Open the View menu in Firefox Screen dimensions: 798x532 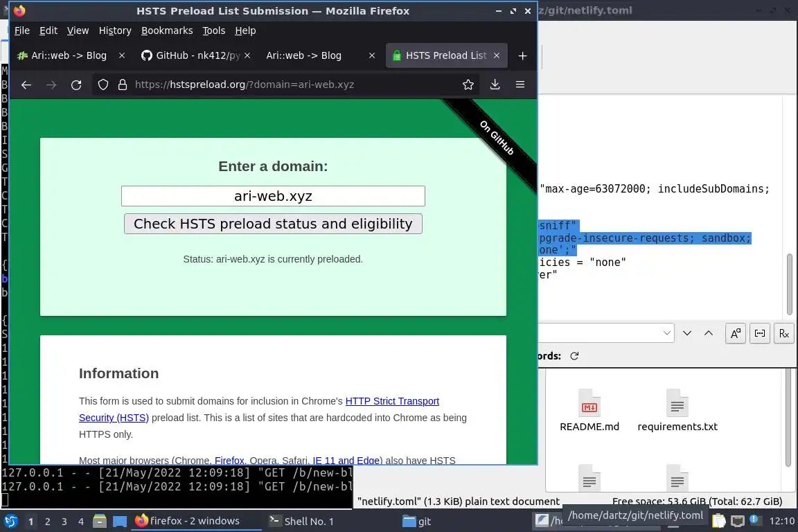tap(78, 30)
